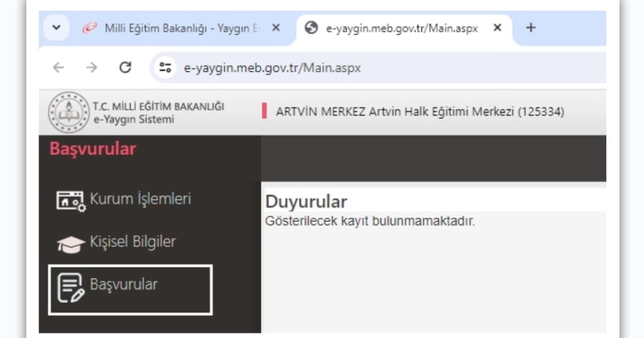Click the Başvurular document-pencil icon

pyautogui.click(x=70, y=288)
